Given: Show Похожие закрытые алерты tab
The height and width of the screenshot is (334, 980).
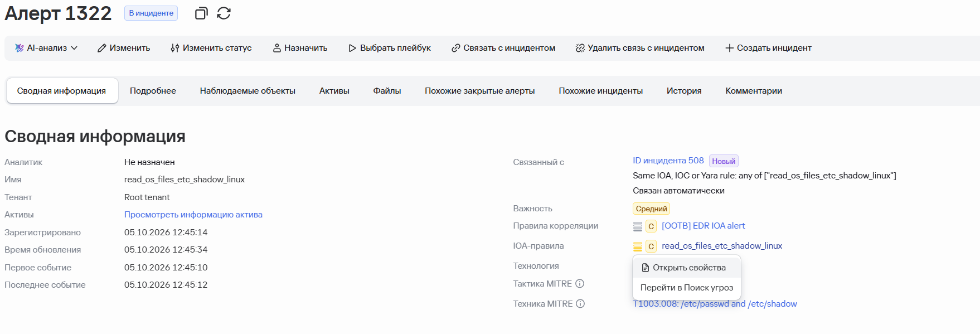Looking at the screenshot, I should 480,91.
